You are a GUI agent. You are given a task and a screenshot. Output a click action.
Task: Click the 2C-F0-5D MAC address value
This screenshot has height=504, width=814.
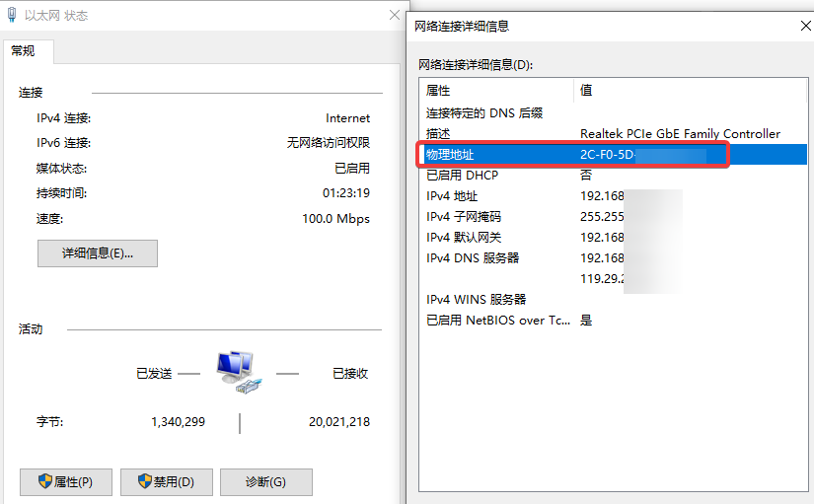tap(608, 155)
